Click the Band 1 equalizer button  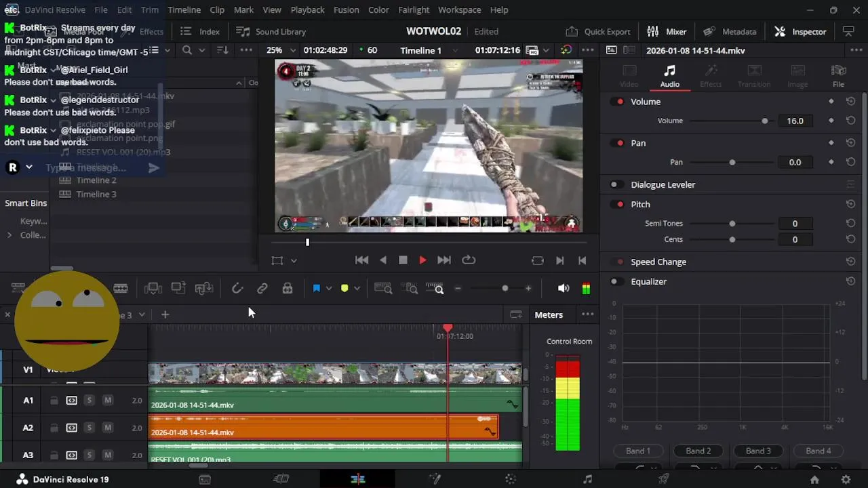coord(638,451)
